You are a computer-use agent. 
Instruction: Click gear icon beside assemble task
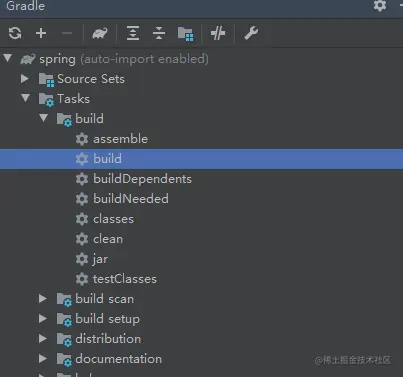tap(82, 139)
